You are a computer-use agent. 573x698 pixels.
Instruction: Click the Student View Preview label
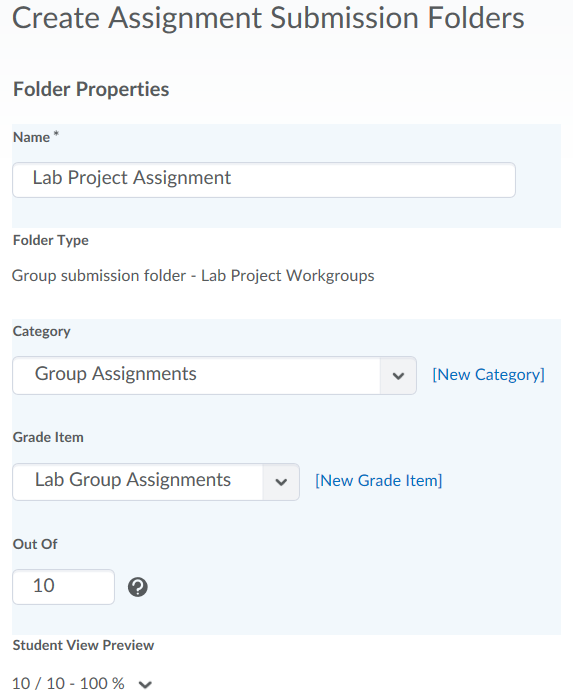coord(83,645)
